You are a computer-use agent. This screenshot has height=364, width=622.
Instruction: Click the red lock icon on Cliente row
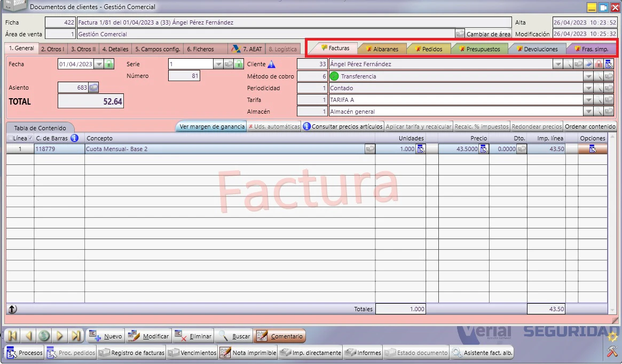(x=599, y=64)
